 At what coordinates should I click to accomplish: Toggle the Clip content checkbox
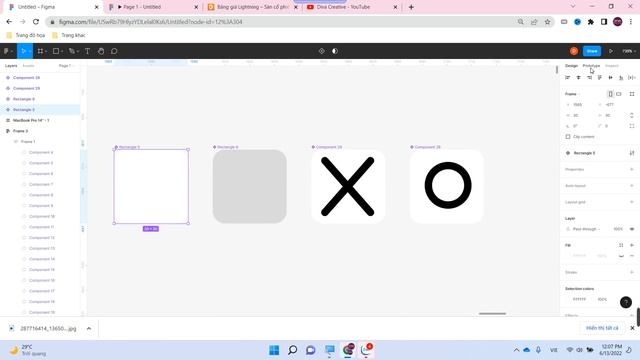(x=568, y=137)
